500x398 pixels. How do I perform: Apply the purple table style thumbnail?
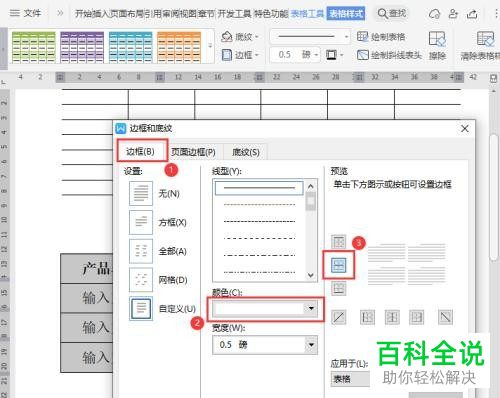tap(82, 47)
